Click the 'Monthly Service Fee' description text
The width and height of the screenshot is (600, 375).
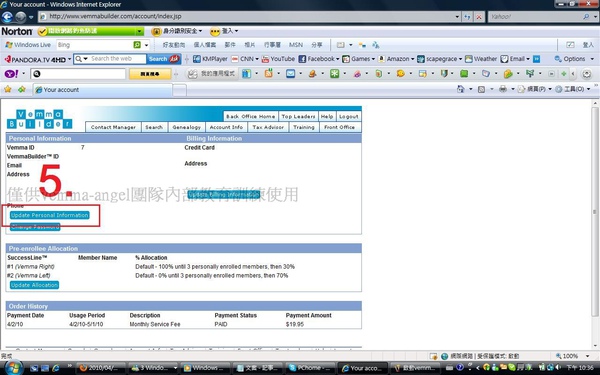pos(155,324)
